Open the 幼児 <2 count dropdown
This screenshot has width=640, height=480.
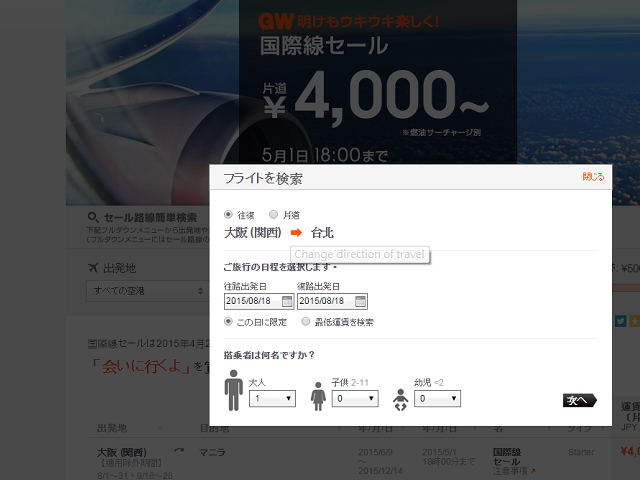[437, 398]
